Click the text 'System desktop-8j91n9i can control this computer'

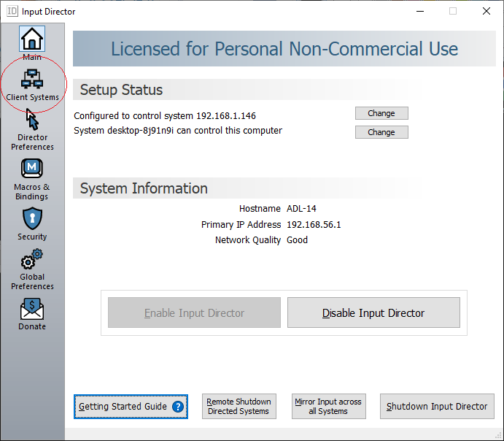(178, 131)
